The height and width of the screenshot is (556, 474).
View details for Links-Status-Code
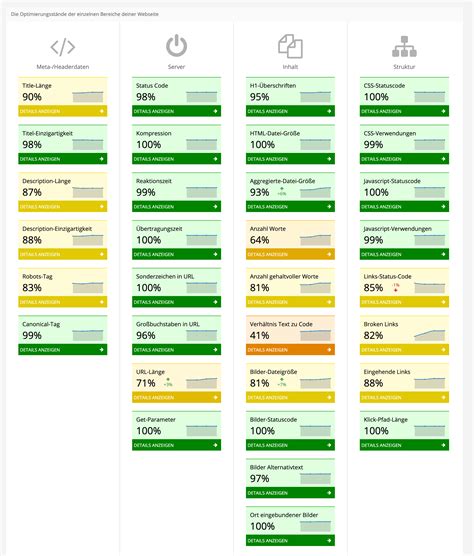click(x=404, y=302)
